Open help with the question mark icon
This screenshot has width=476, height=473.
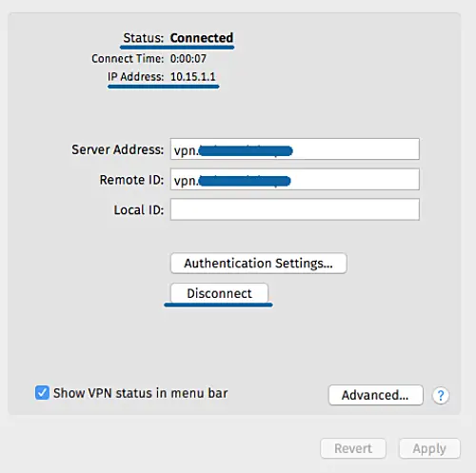(441, 395)
